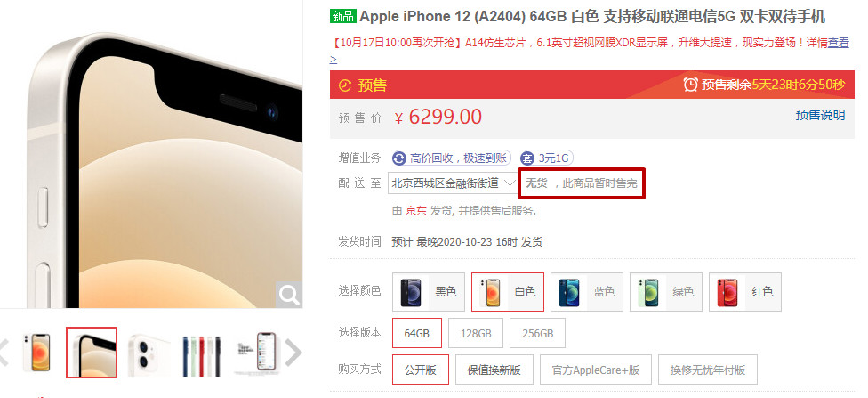Screen dimensions: 868x398
Task: Click the clock icon beside 预售 banner
Action: pyautogui.click(x=345, y=85)
